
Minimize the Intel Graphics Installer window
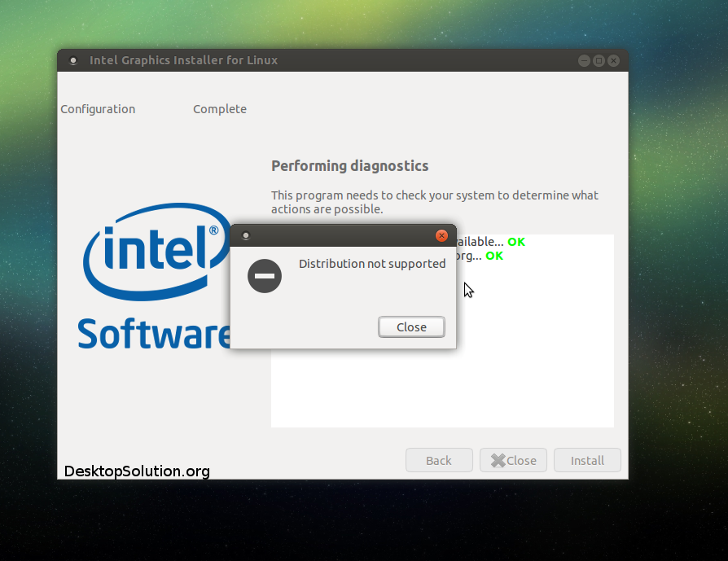tap(584, 60)
